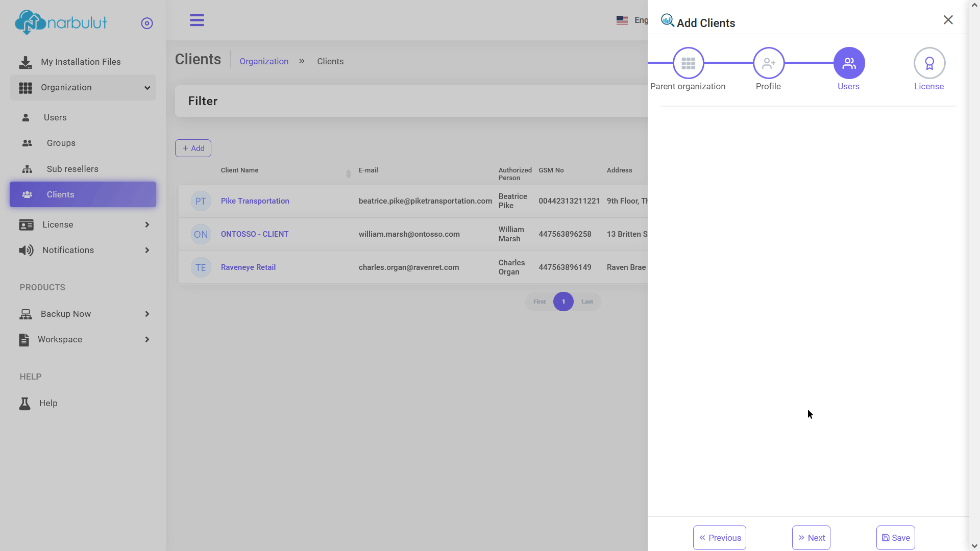
Task: Click the narbulut cloud logo
Action: 61,22
